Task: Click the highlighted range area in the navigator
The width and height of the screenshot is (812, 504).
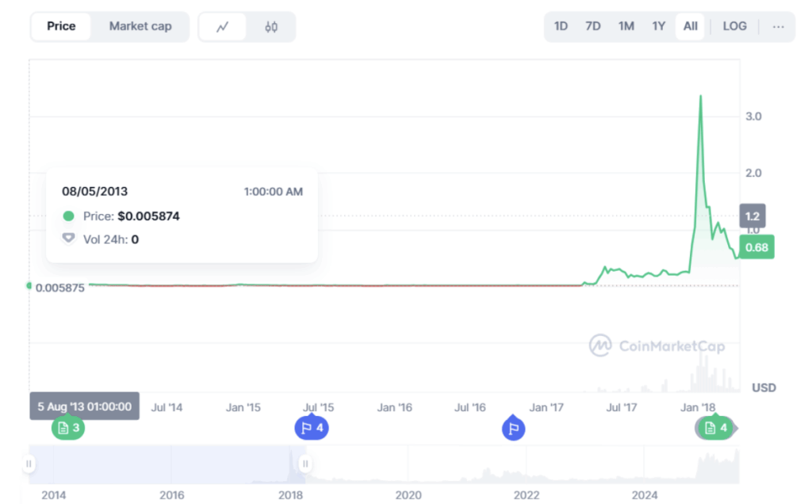Action: (x=167, y=464)
